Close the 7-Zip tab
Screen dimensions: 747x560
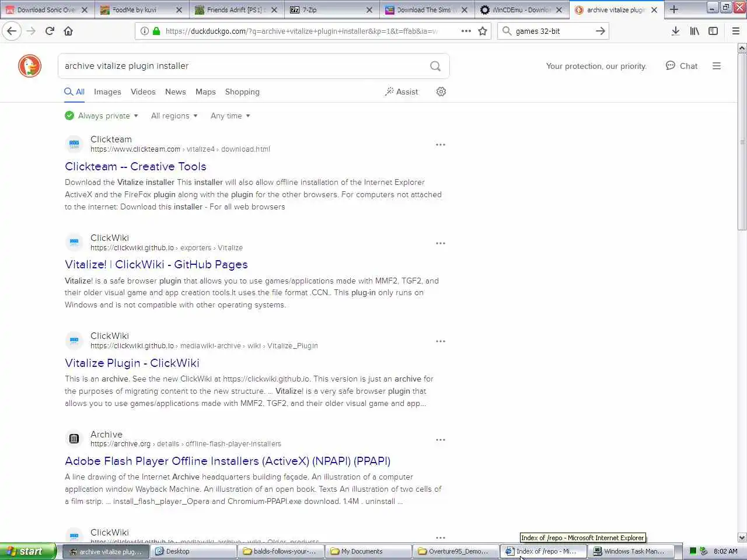(369, 10)
